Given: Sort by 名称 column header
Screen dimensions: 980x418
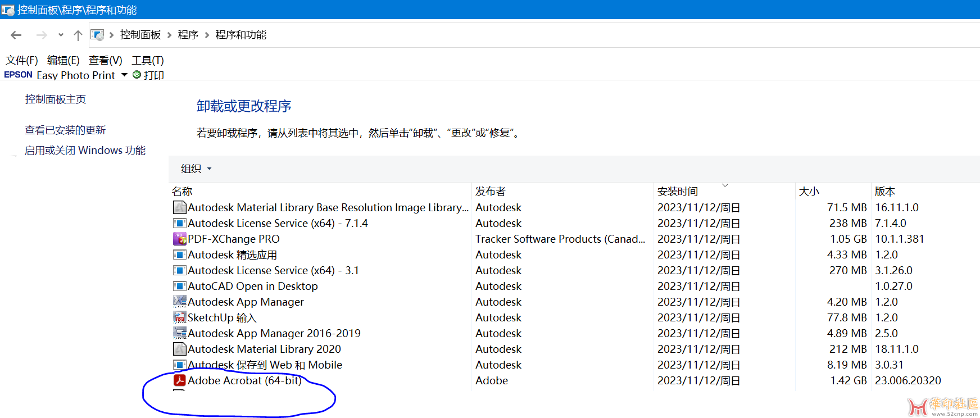Looking at the screenshot, I should 182,192.
